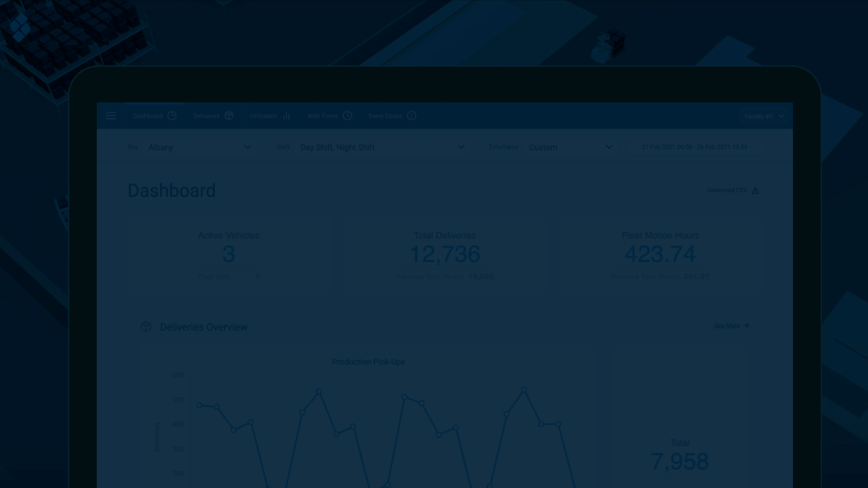Click the Dashboard pie chart icon

[172, 116]
